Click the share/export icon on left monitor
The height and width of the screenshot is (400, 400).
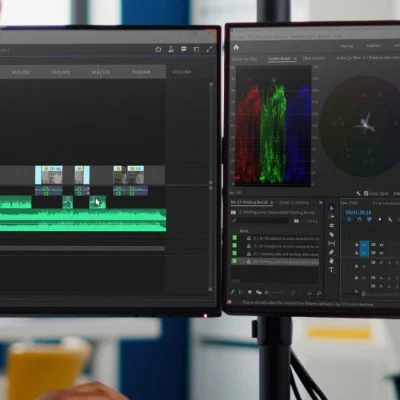[x=158, y=49]
